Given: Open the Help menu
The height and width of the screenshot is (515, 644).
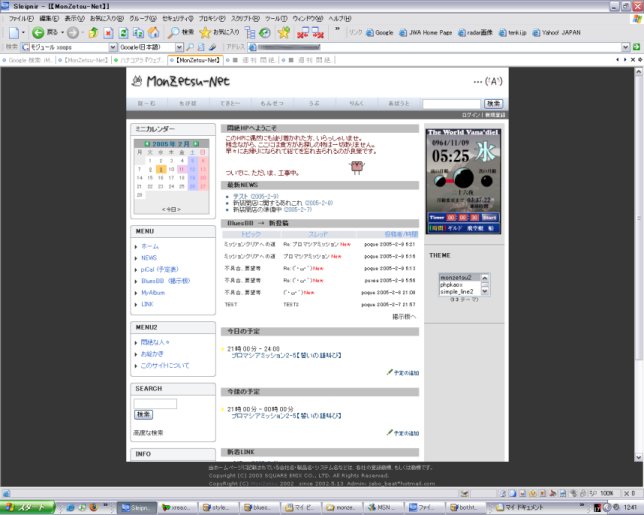Looking at the screenshot, I should point(340,18).
